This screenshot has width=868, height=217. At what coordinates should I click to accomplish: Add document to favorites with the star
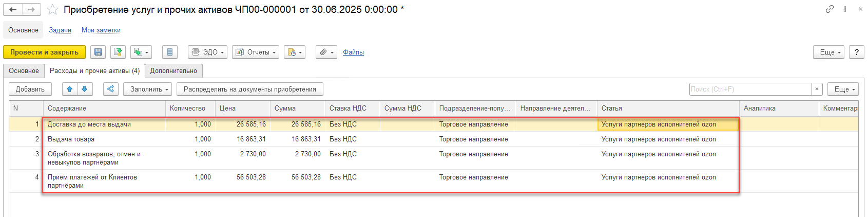52,10
